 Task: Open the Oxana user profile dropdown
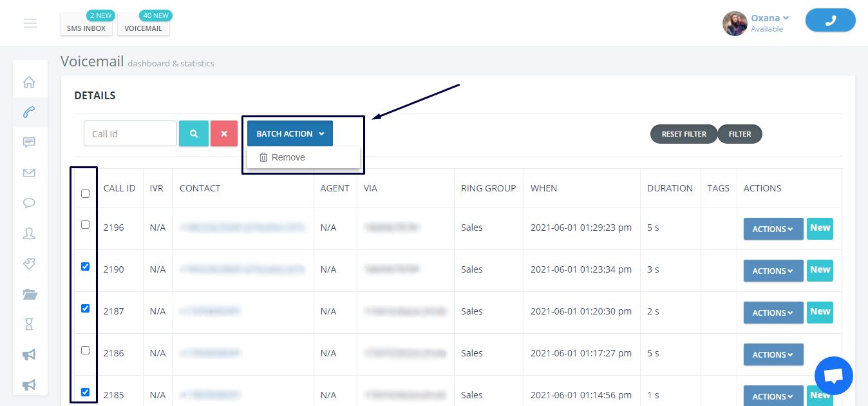point(769,19)
